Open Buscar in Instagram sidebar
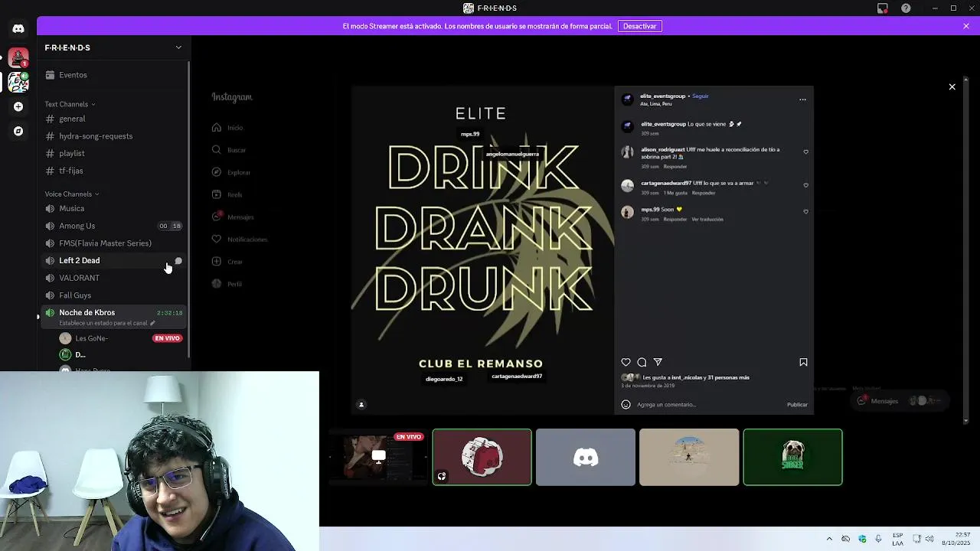This screenshot has height=551, width=980. pyautogui.click(x=229, y=150)
